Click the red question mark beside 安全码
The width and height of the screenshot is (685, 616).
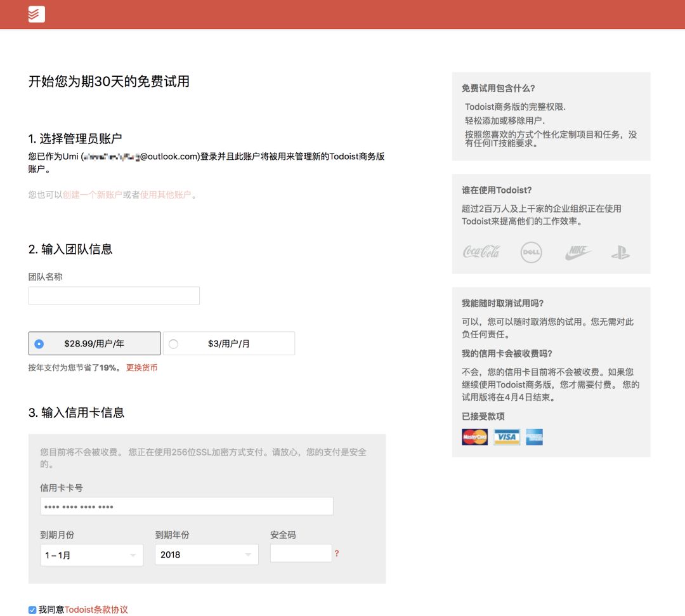click(336, 554)
